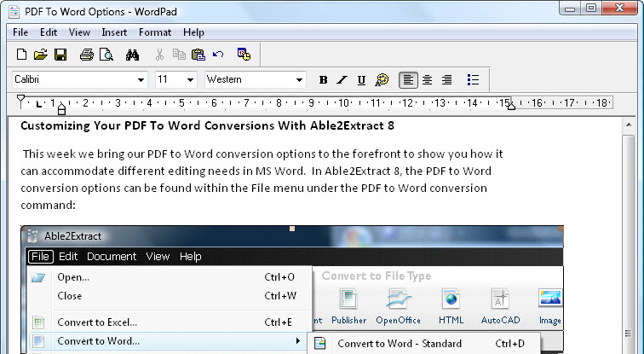
Task: Click the ruler at the 10 mark
Action: pos(343,102)
